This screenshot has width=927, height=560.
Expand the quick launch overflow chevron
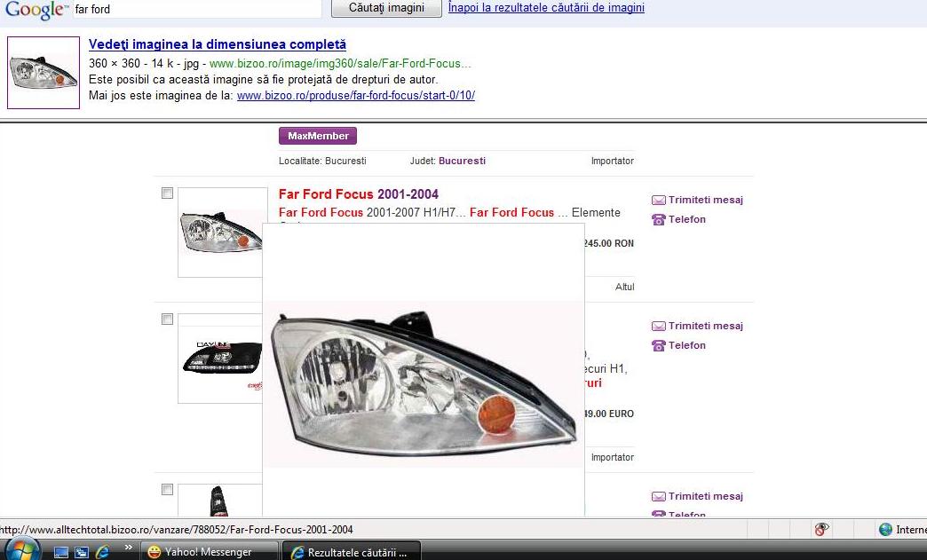(128, 548)
